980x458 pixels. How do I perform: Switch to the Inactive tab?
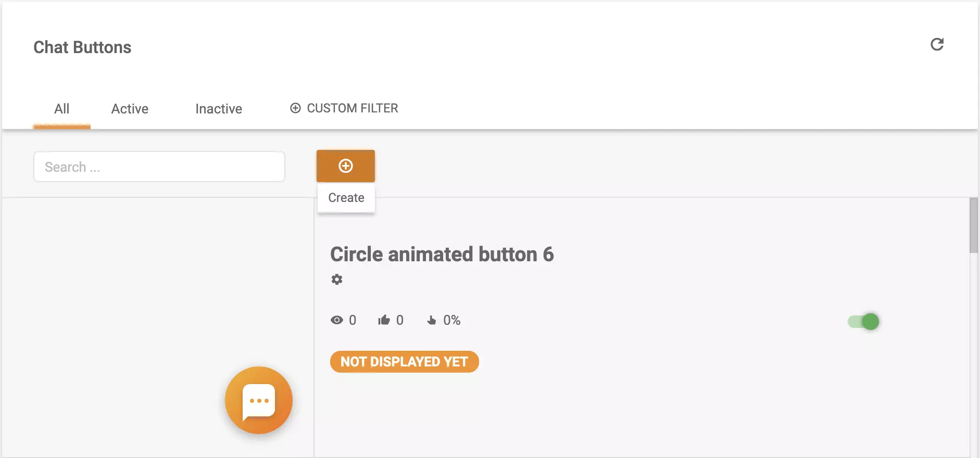(x=219, y=109)
